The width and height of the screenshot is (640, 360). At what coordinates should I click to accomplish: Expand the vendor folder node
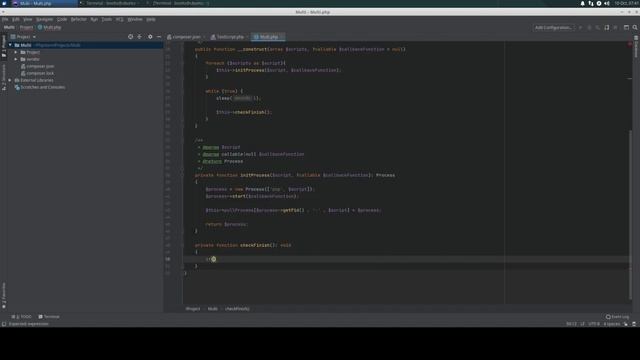click(16, 59)
